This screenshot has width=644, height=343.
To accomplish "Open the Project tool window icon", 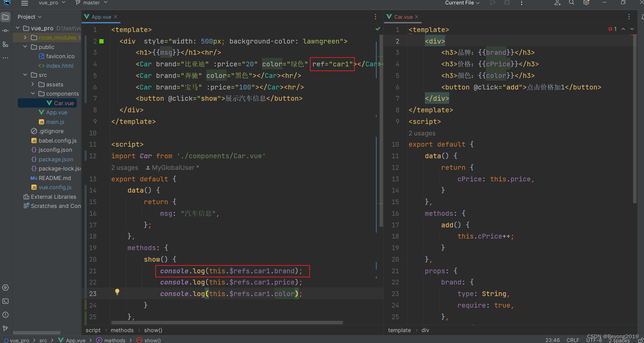I will tap(5, 17).
